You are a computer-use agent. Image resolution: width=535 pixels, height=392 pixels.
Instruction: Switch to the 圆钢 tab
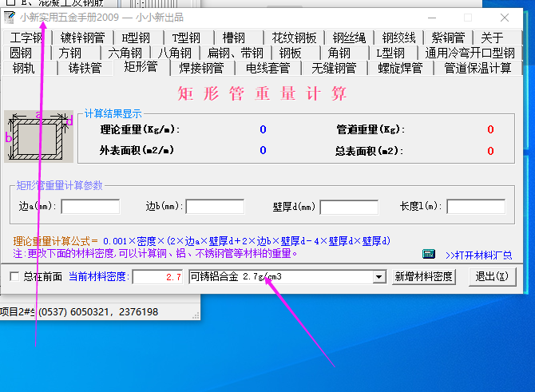coord(21,53)
